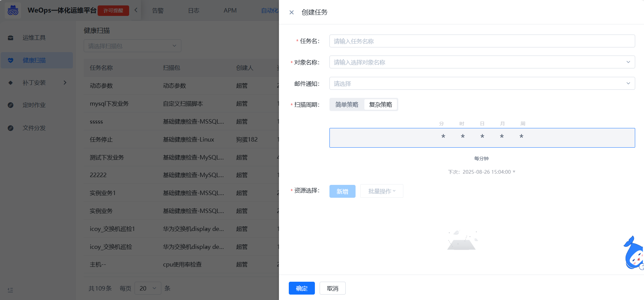Expand the 补丁安装 submenu
This screenshot has height=300, width=644.
tap(65, 83)
